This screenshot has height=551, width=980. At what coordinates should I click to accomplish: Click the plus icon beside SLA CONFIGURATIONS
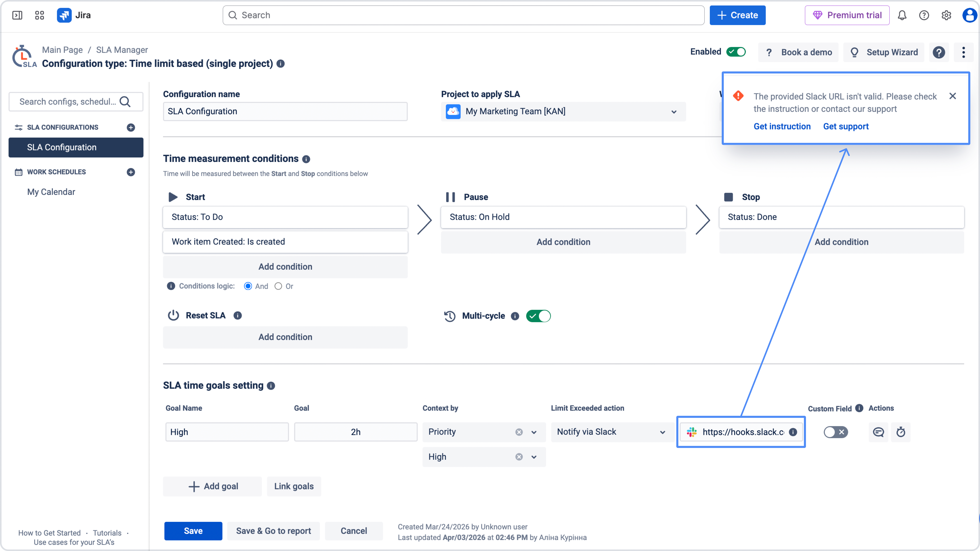(x=131, y=127)
